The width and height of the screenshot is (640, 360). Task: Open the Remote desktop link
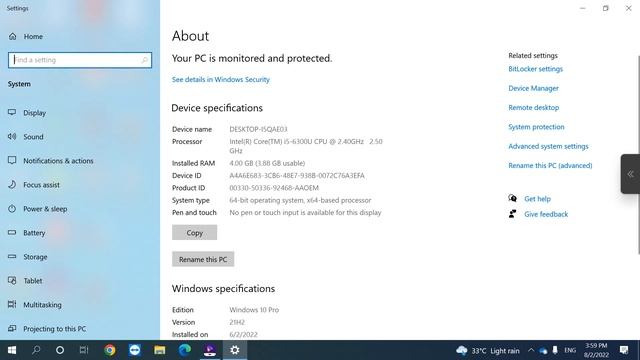click(x=533, y=108)
